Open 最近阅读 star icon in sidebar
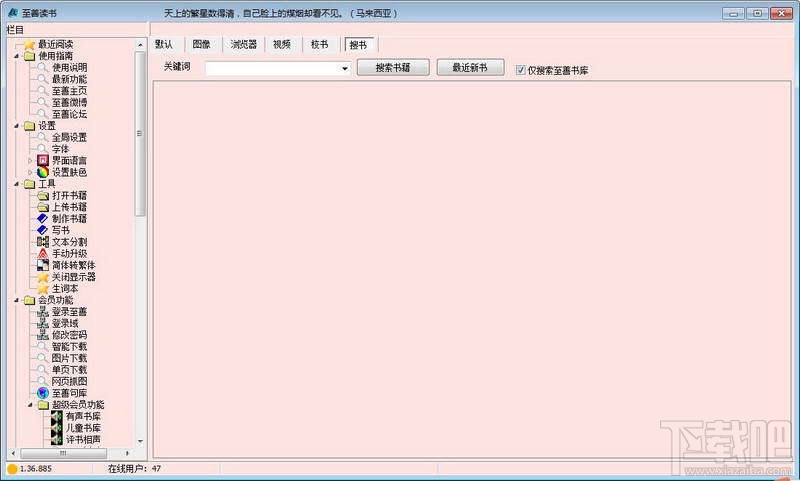This screenshot has height=481, width=800. (x=30, y=44)
